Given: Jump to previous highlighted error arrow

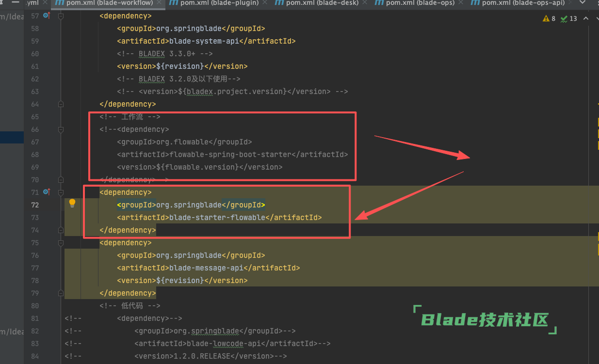Looking at the screenshot, I should pos(585,18).
